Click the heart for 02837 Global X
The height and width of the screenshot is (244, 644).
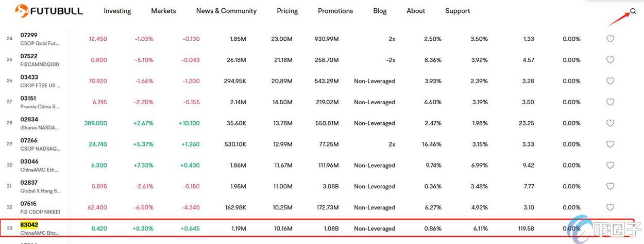610,186
